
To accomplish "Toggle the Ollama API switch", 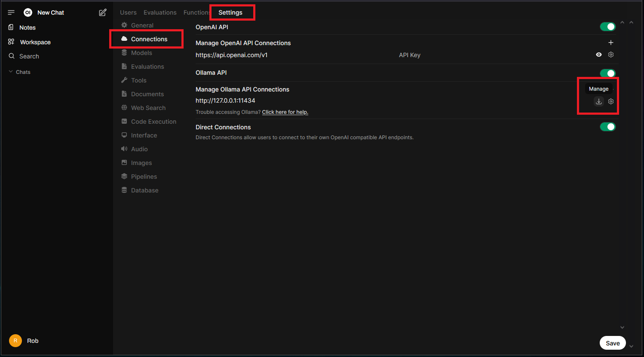I will (x=608, y=73).
